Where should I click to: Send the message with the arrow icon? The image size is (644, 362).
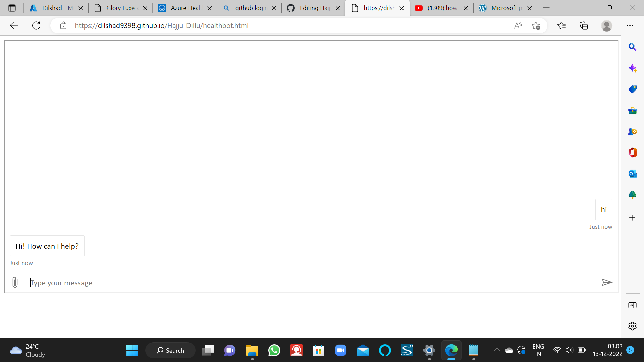607,282
